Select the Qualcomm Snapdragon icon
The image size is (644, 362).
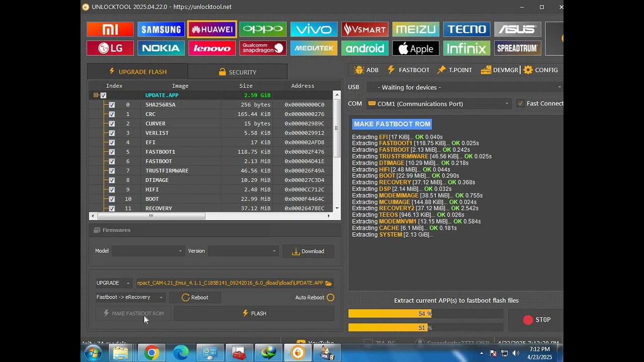click(x=263, y=48)
